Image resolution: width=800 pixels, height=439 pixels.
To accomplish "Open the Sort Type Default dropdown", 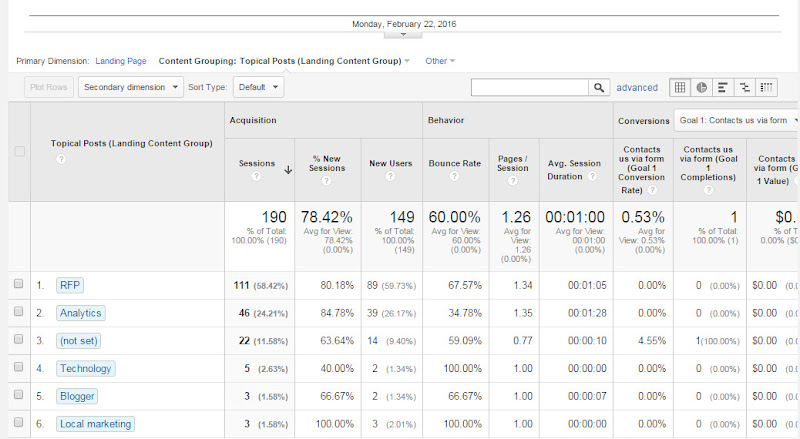I will point(258,87).
